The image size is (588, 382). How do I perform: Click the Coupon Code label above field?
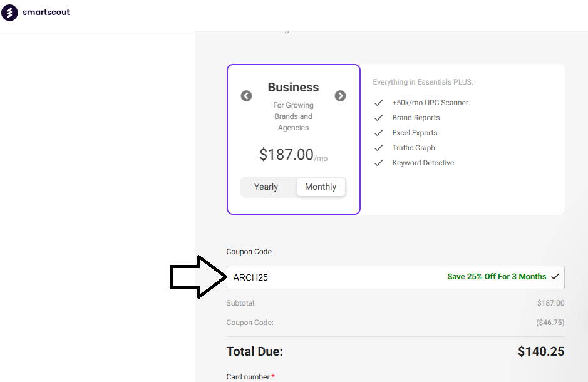pos(249,252)
